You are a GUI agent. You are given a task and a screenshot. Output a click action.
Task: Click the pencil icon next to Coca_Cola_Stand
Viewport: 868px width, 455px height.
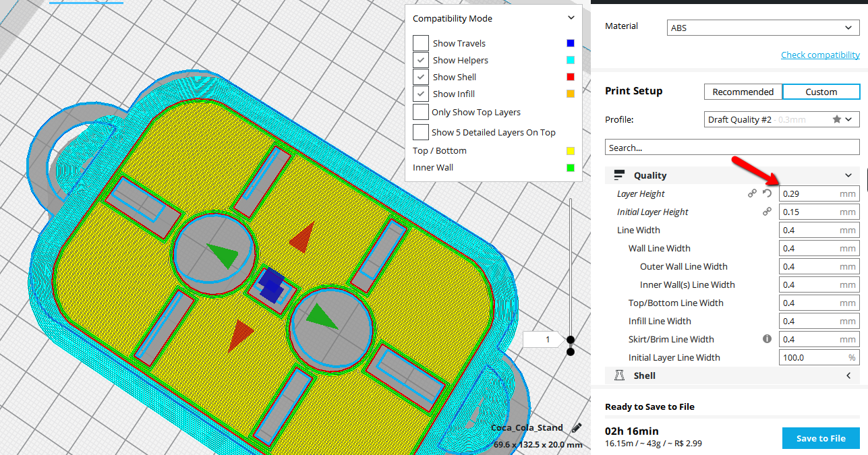[x=577, y=427]
